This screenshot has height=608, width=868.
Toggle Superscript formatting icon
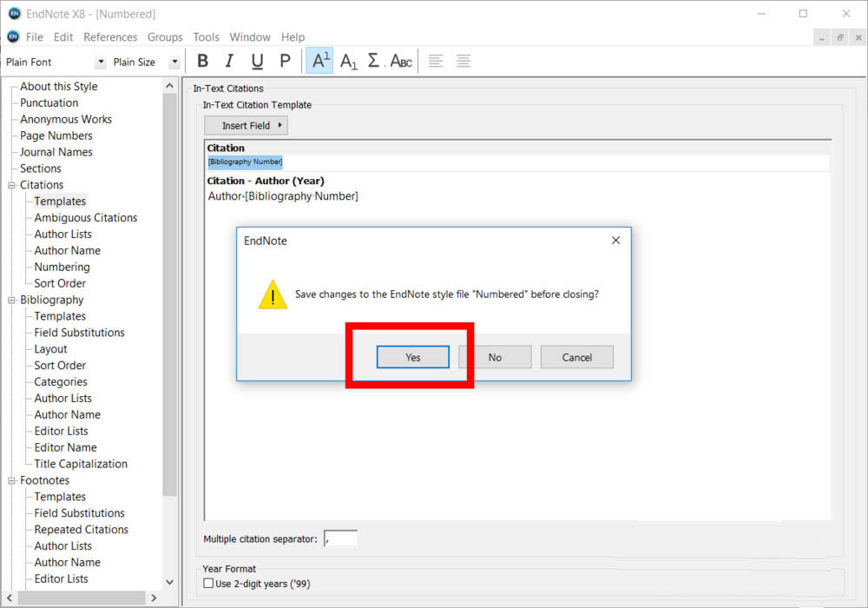coord(320,61)
